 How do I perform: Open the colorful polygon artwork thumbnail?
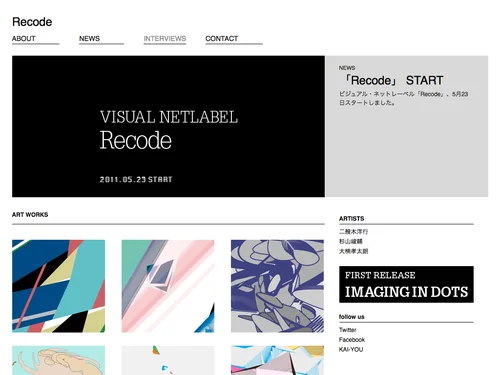click(277, 360)
